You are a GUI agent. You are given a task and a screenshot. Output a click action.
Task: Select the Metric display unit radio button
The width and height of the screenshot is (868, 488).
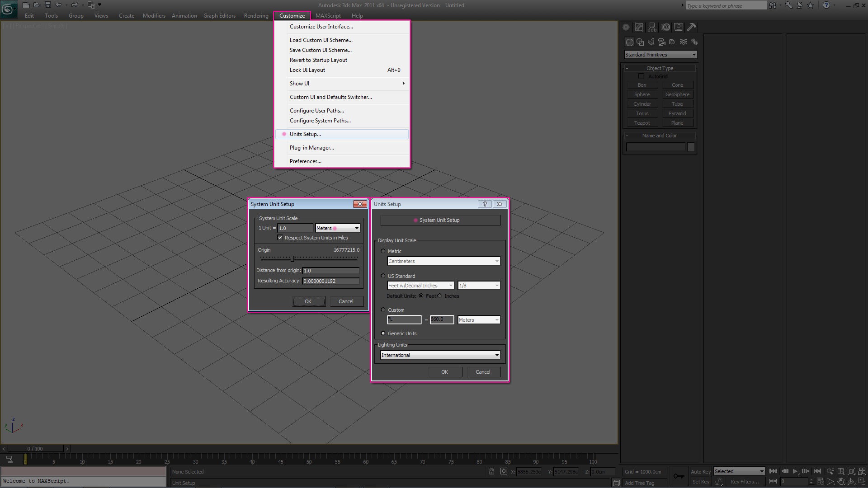coord(383,251)
